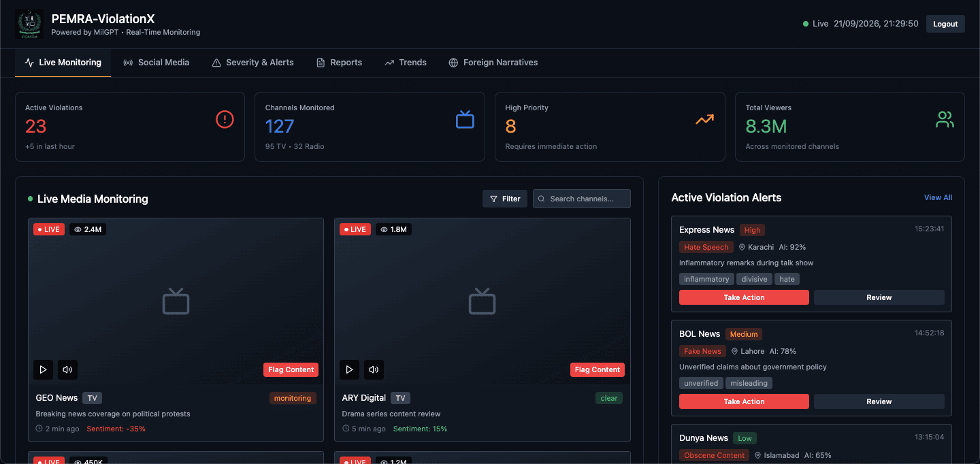Screen dimensions: 980x464
Task: Review the Express News alert
Action: point(879,297)
